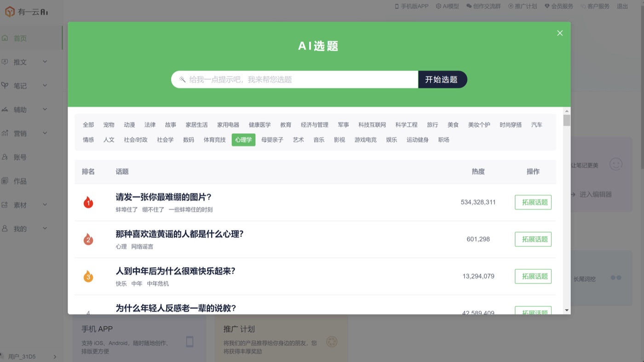Click the 推文 sidebar icon
The image size is (644, 362).
tap(5, 62)
